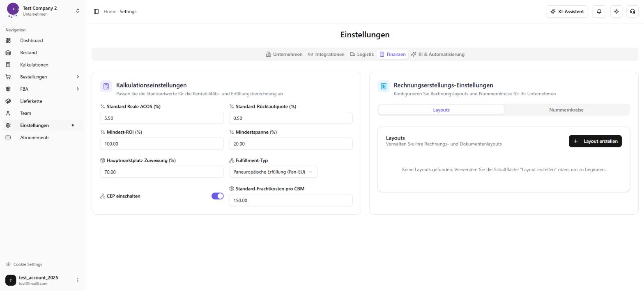The image size is (644, 291).
Task: Switch to the Logistik tab
Action: pyautogui.click(x=362, y=54)
